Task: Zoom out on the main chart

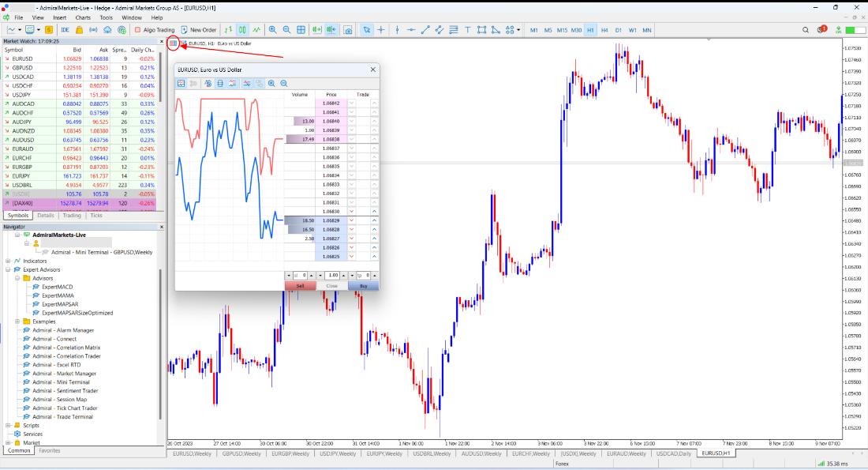Action: [x=286, y=30]
